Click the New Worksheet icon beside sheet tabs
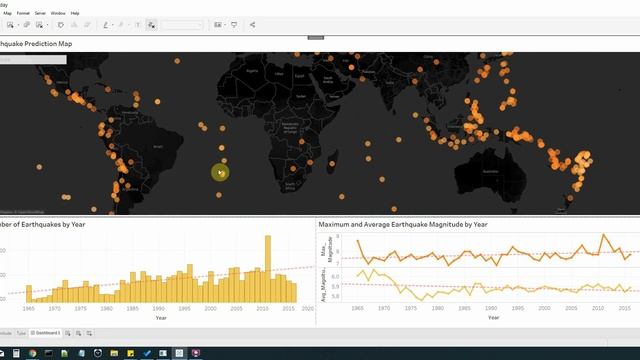The height and width of the screenshot is (360, 640). (68, 333)
